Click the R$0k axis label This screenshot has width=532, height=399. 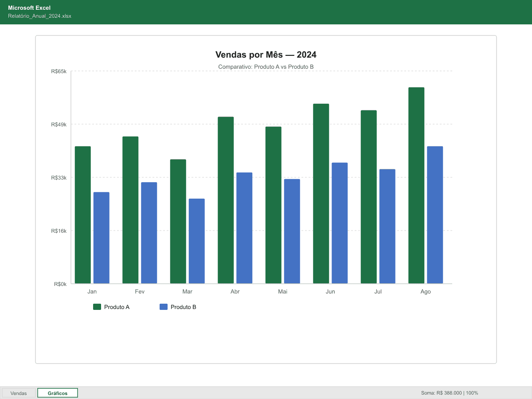pos(61,284)
